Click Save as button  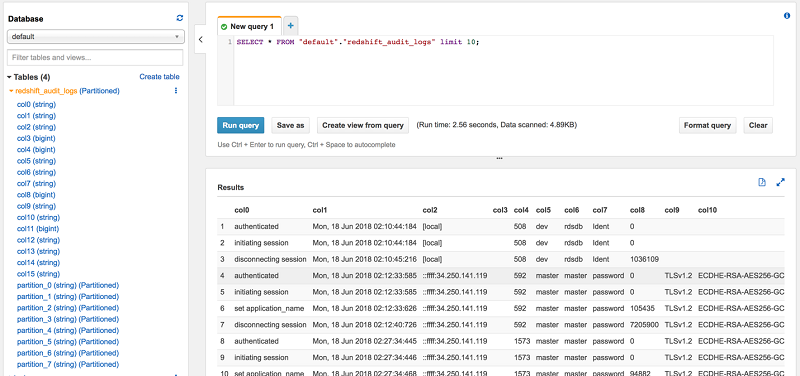290,125
